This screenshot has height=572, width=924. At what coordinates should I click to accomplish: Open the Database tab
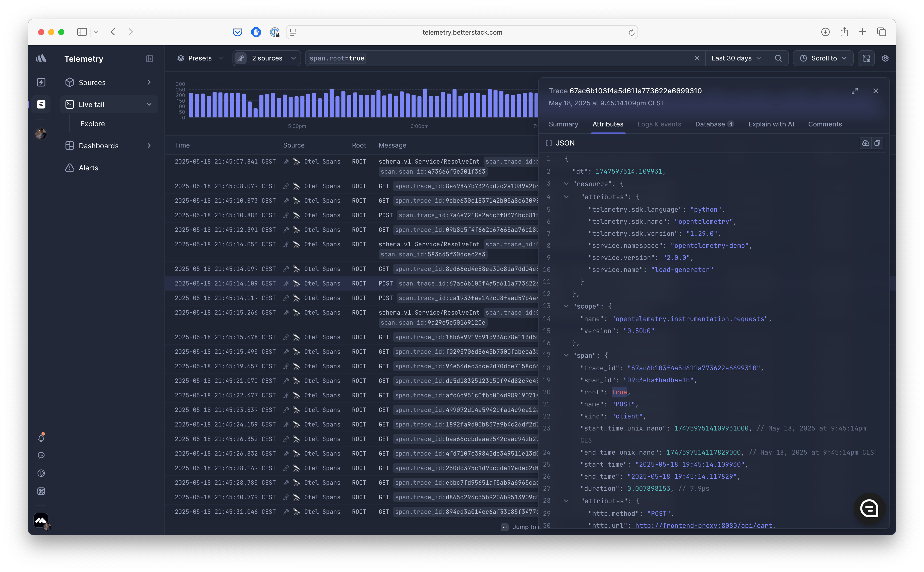(714, 124)
